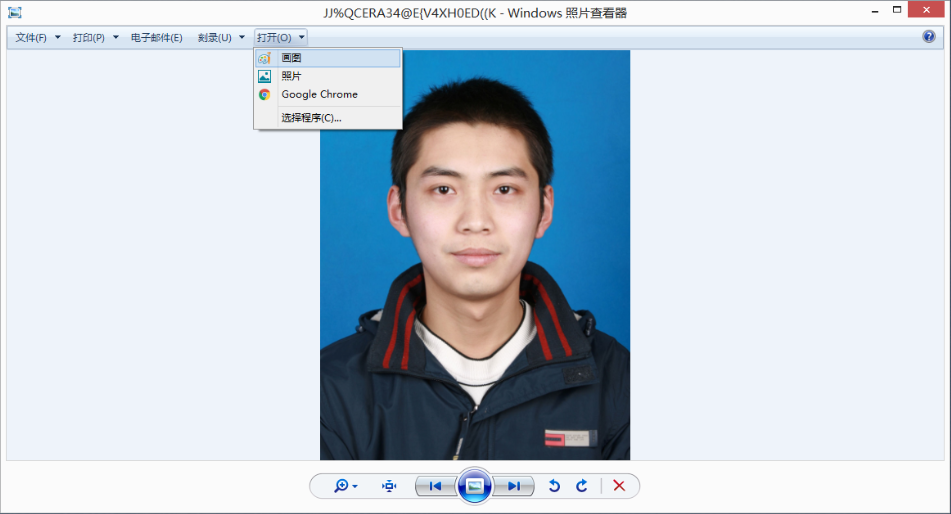Go to the next photo
This screenshot has width=951, height=514.
pyautogui.click(x=514, y=486)
